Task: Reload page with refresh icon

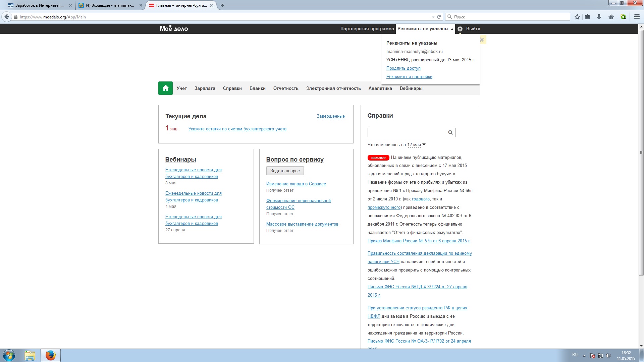Action: tap(439, 17)
